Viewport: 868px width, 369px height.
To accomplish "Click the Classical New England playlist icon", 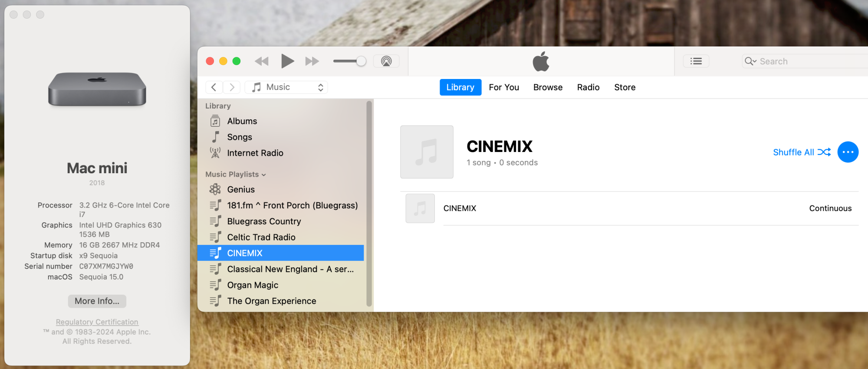I will (x=215, y=269).
